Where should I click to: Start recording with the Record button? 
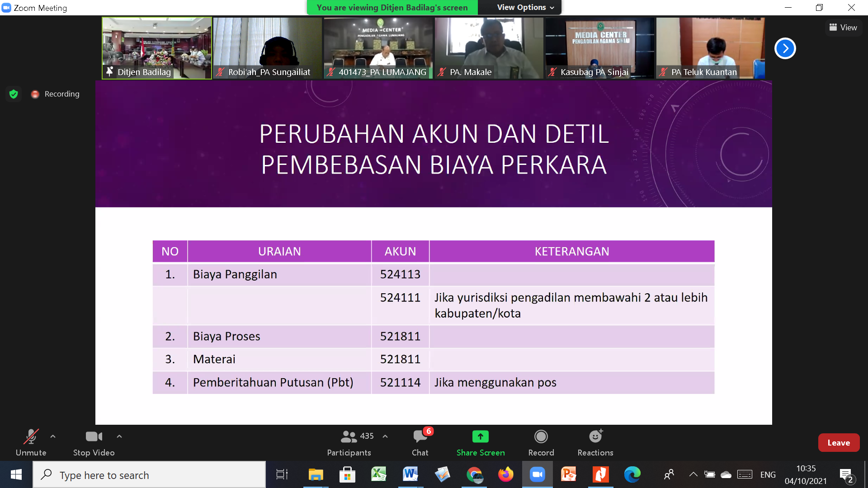click(x=541, y=442)
